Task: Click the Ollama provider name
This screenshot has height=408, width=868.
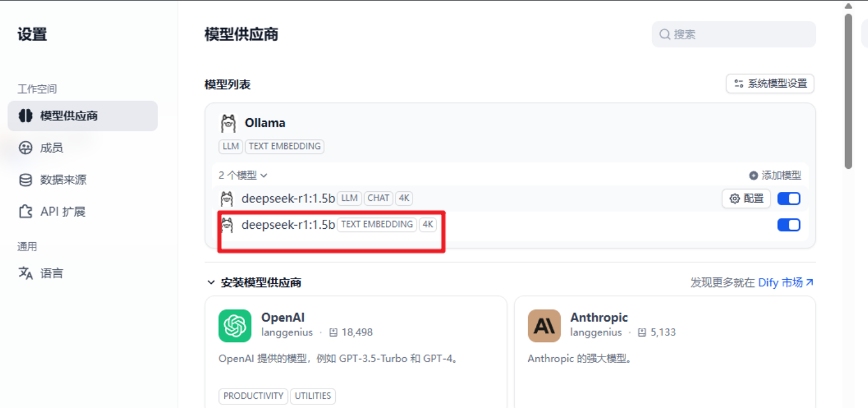Action: point(265,123)
